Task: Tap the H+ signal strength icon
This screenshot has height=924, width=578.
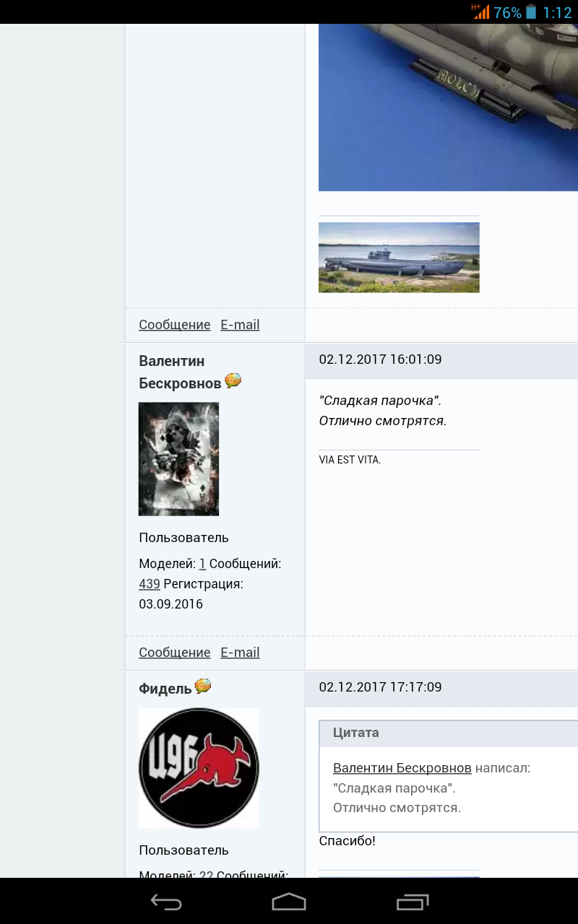Action: (x=480, y=12)
